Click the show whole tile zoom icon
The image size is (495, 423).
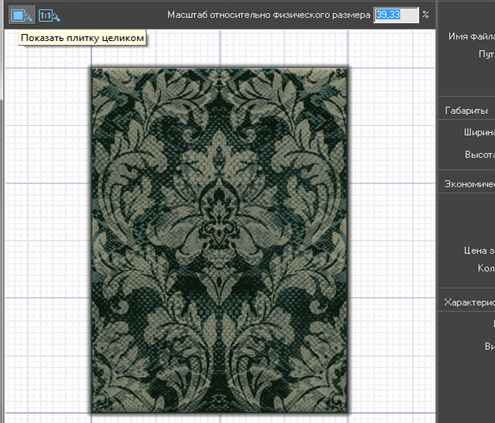click(x=22, y=15)
